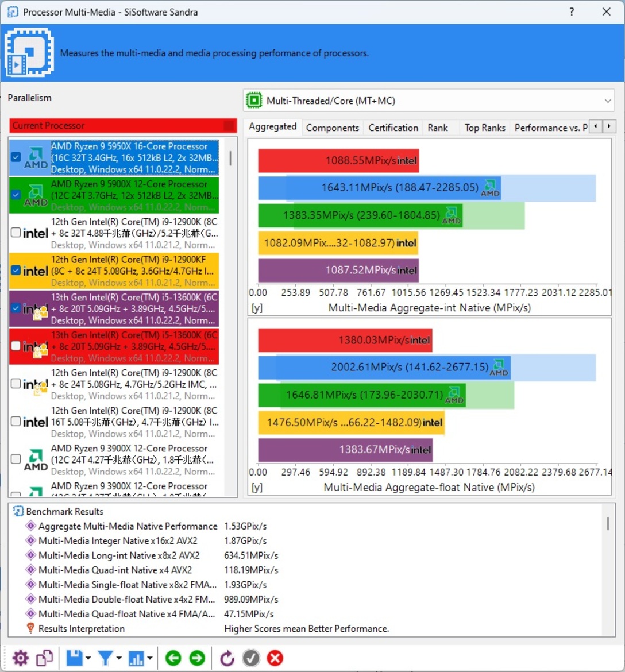This screenshot has height=672, width=625.
Task: Click the AMD logo of Ryzen 9 5900X entry
Action: 36,195
